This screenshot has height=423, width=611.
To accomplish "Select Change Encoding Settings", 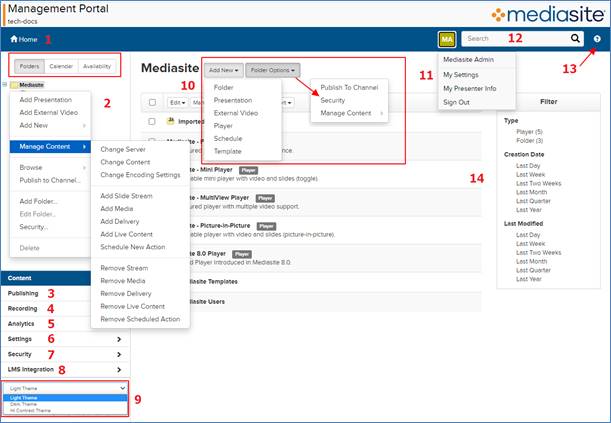I will click(140, 175).
